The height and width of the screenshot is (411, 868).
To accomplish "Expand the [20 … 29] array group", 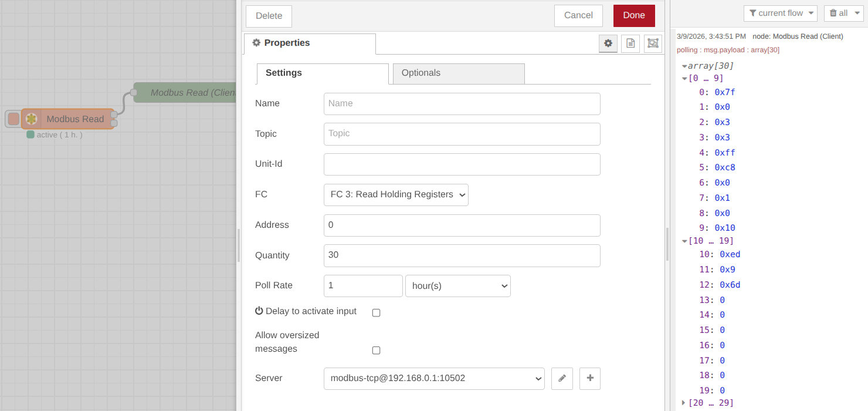I will (684, 403).
